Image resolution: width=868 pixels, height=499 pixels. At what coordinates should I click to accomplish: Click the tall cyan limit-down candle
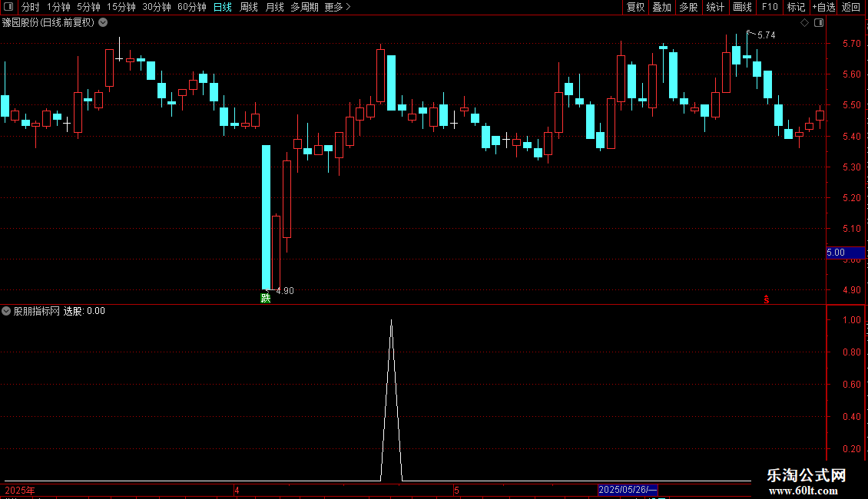click(x=267, y=216)
